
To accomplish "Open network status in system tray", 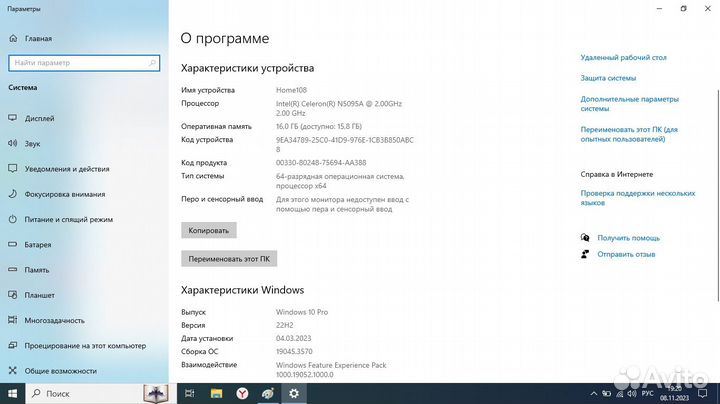I will 619,394.
